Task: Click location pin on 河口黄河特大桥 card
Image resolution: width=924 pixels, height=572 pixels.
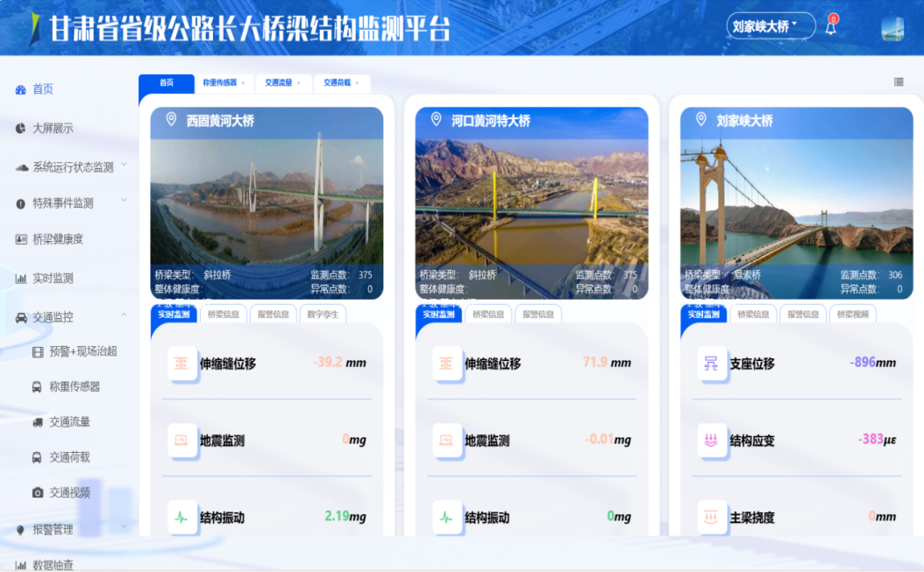Action: click(436, 120)
